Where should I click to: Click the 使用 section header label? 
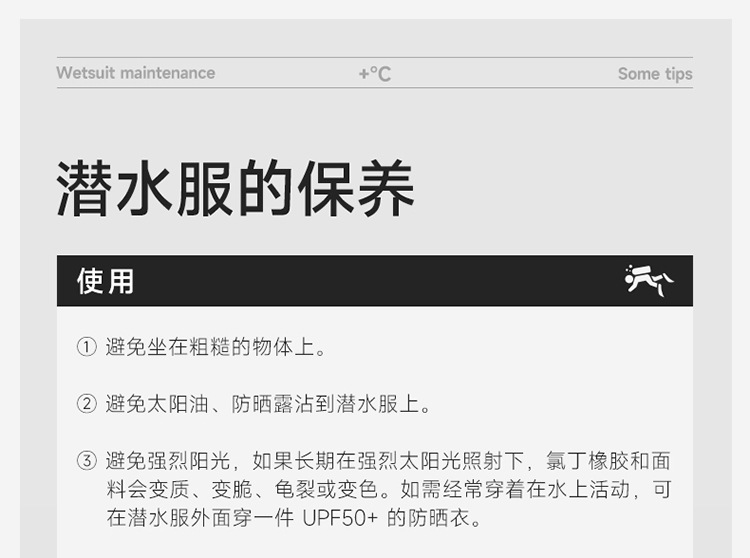(x=105, y=281)
